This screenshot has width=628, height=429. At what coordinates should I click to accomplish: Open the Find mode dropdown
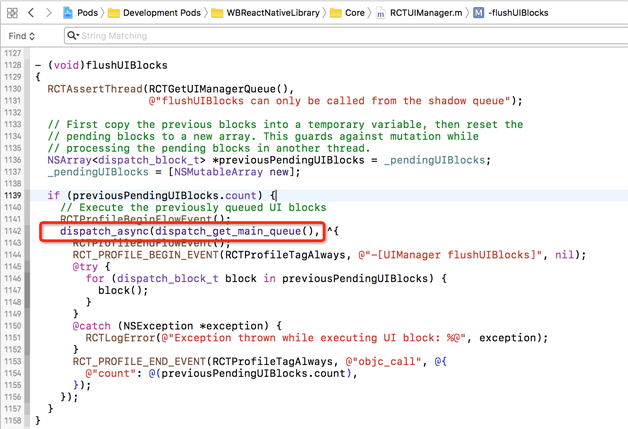pyautogui.click(x=21, y=36)
